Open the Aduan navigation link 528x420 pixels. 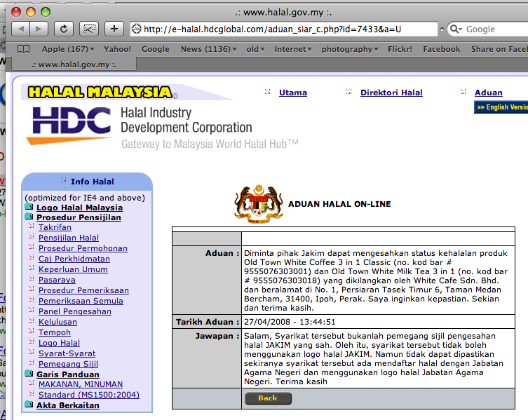pos(488,93)
